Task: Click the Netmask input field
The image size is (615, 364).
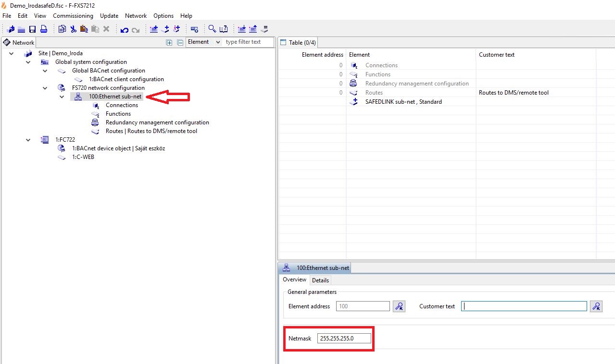Action: pos(344,339)
